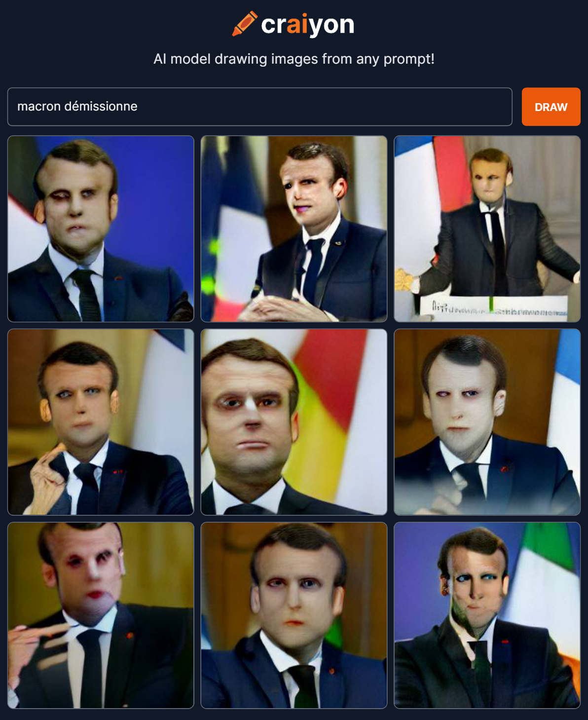Select the thumbnail of man at podium
This screenshot has height=720, width=588.
click(487, 229)
